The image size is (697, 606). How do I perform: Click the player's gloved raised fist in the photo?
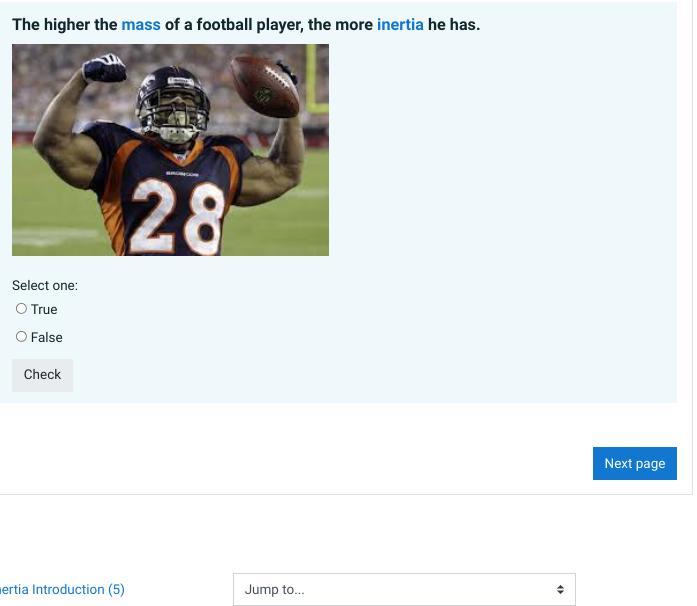point(105,68)
